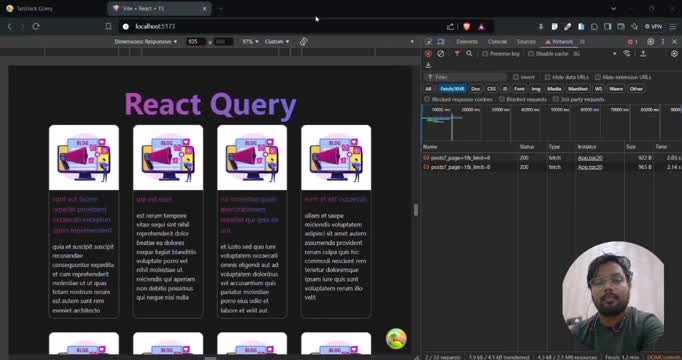
Task: Reload the page
Action: point(36,27)
